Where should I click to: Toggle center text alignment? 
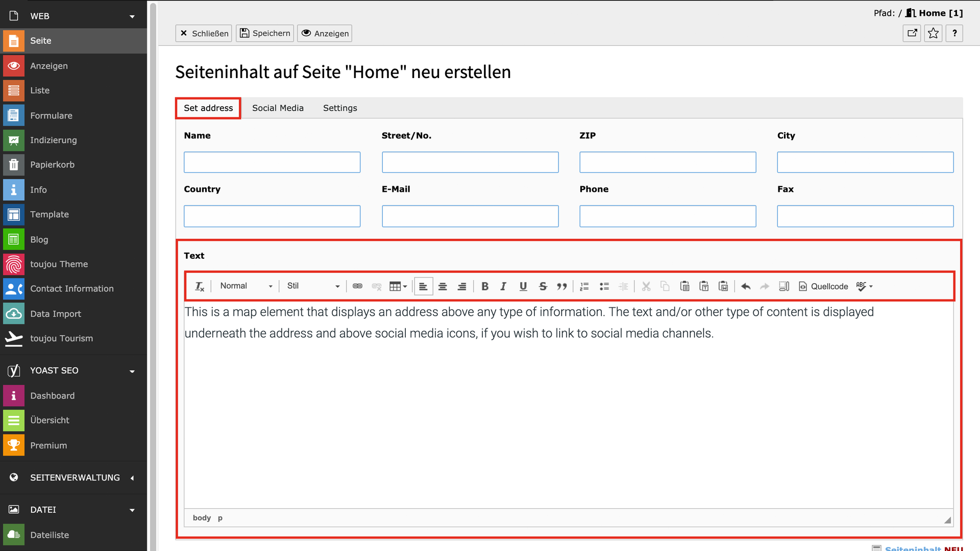pyautogui.click(x=443, y=287)
